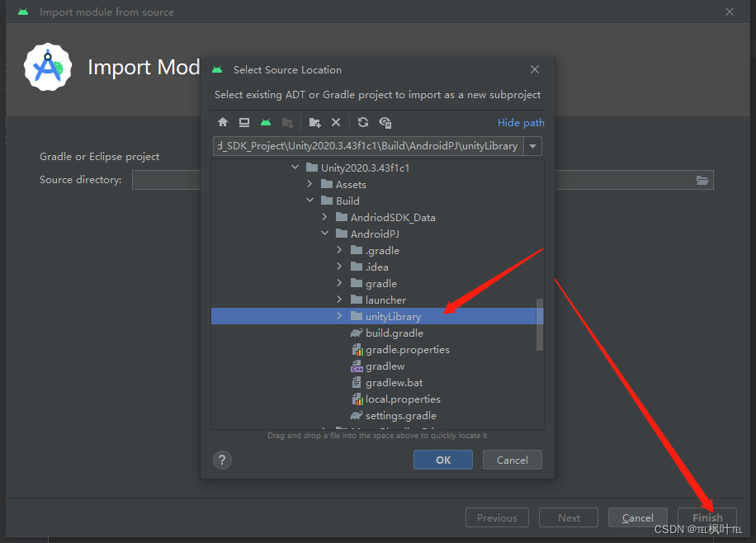Expand the .idea folder
Viewport: 756px width, 543px height.
339,267
